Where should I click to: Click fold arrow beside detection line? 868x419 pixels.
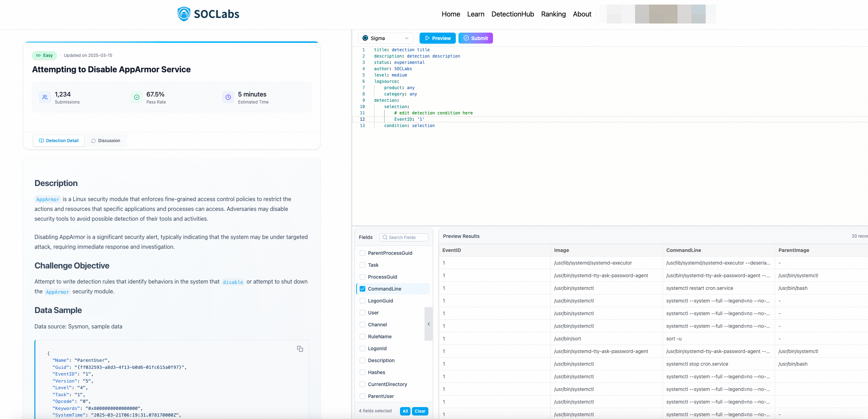click(x=369, y=100)
